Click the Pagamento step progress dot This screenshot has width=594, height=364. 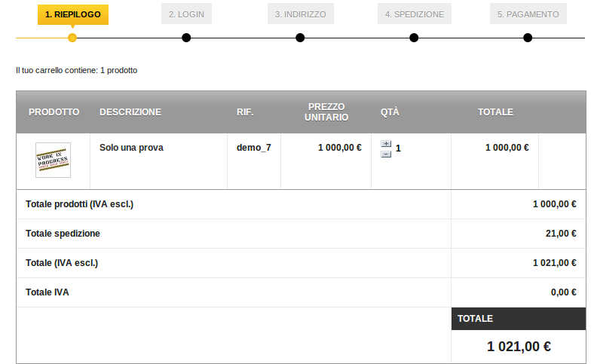528,38
